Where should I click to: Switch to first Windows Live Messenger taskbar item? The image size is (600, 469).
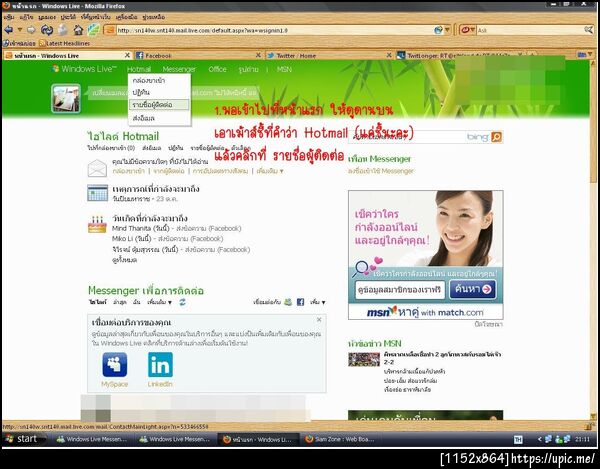pos(91,439)
